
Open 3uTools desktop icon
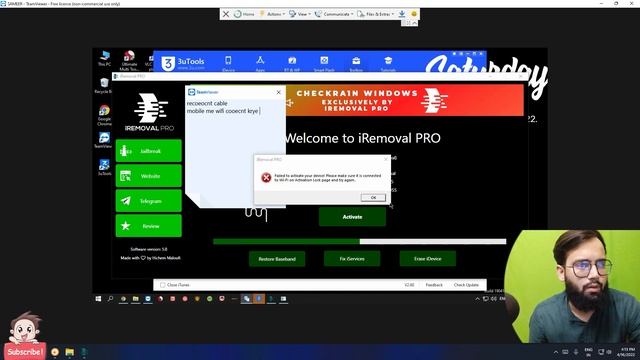(x=104, y=167)
